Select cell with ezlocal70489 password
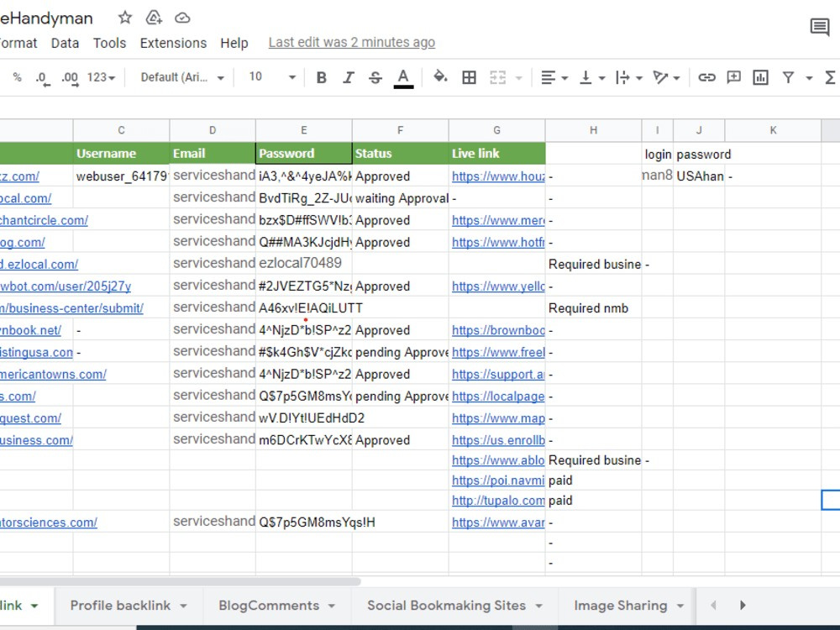 point(304,263)
